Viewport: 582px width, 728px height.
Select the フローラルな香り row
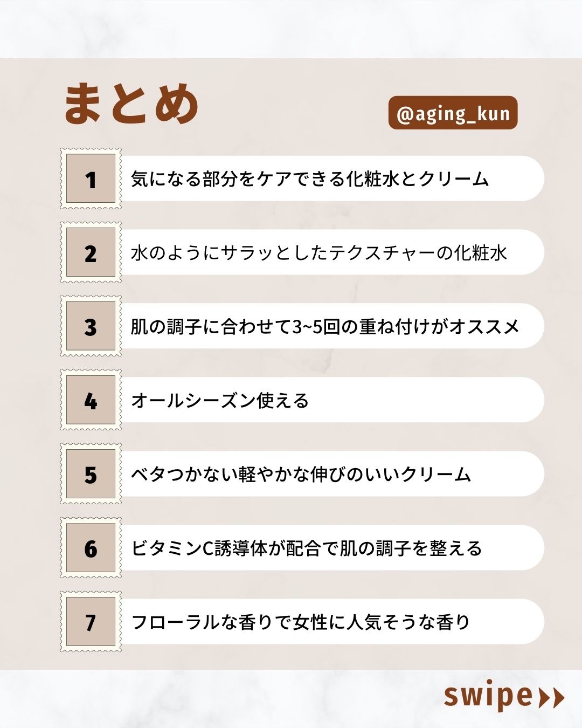pos(301,622)
